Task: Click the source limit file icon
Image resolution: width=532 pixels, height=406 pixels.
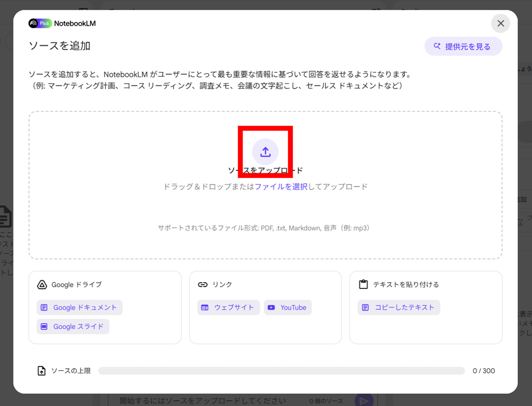Action: (41, 371)
